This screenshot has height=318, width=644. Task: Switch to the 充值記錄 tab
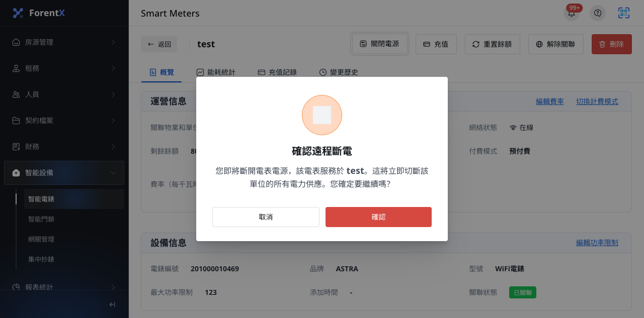[277, 72]
